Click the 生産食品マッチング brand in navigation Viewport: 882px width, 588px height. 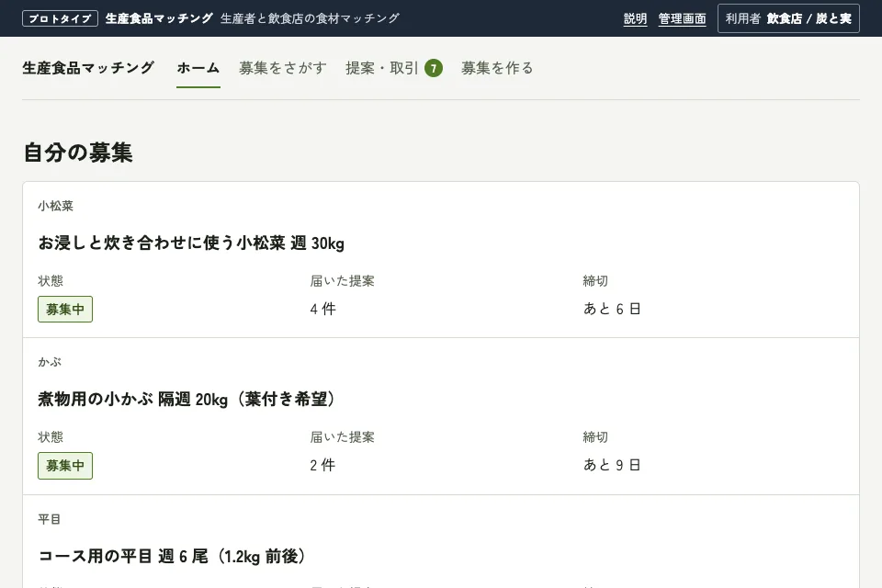click(88, 68)
